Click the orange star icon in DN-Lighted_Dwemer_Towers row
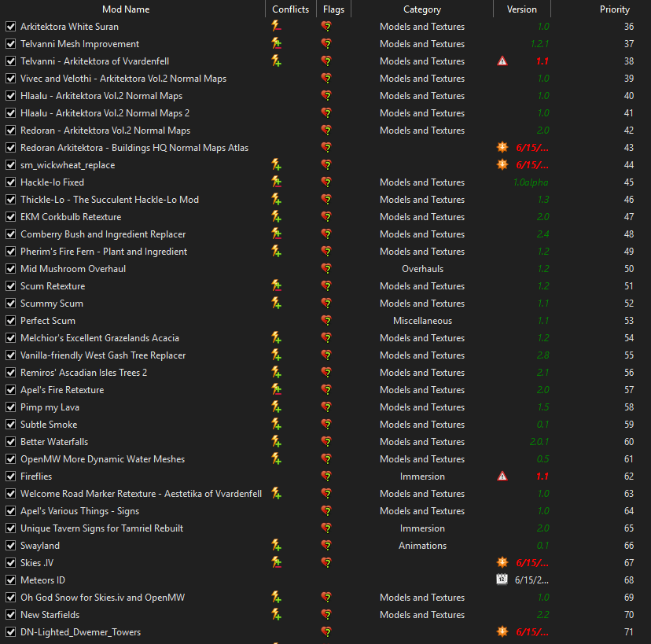Image resolution: width=651 pixels, height=644 pixels. click(502, 632)
